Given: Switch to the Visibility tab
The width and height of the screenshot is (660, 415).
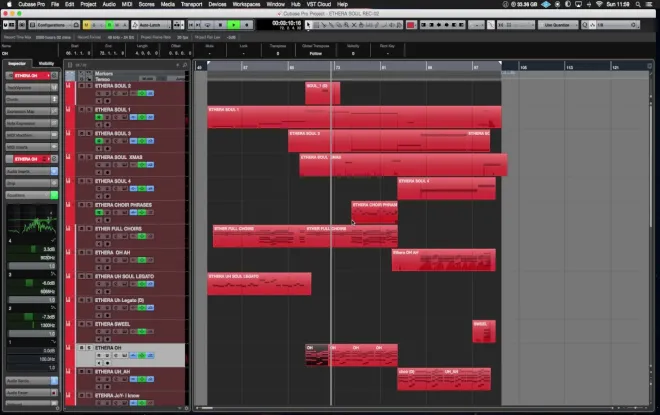Looking at the screenshot, I should tap(46, 64).
